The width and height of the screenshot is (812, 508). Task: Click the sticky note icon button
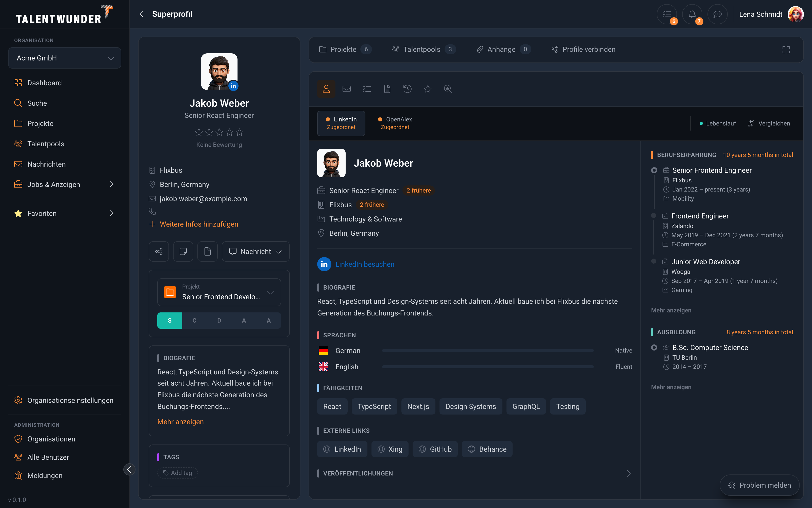pos(183,251)
